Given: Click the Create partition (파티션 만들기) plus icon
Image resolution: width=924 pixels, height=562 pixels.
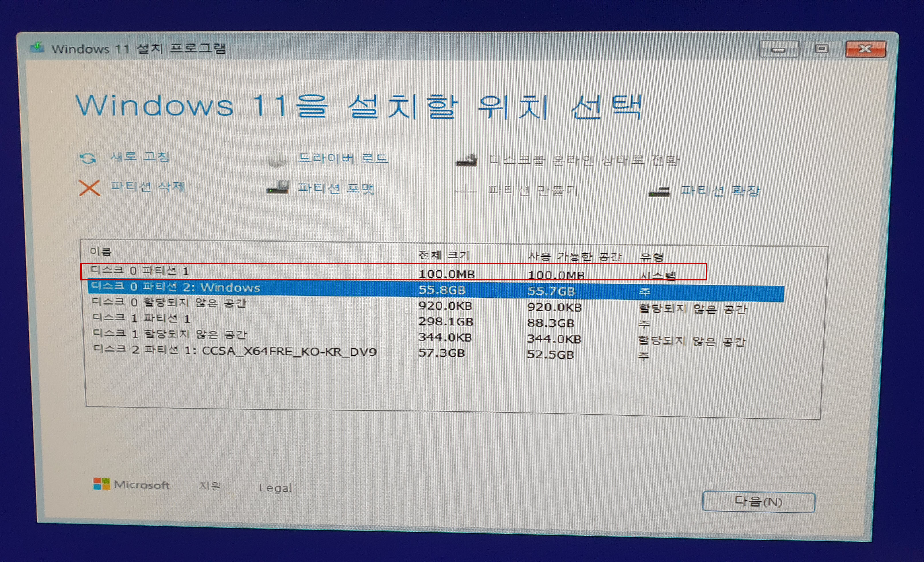Looking at the screenshot, I should [466, 192].
